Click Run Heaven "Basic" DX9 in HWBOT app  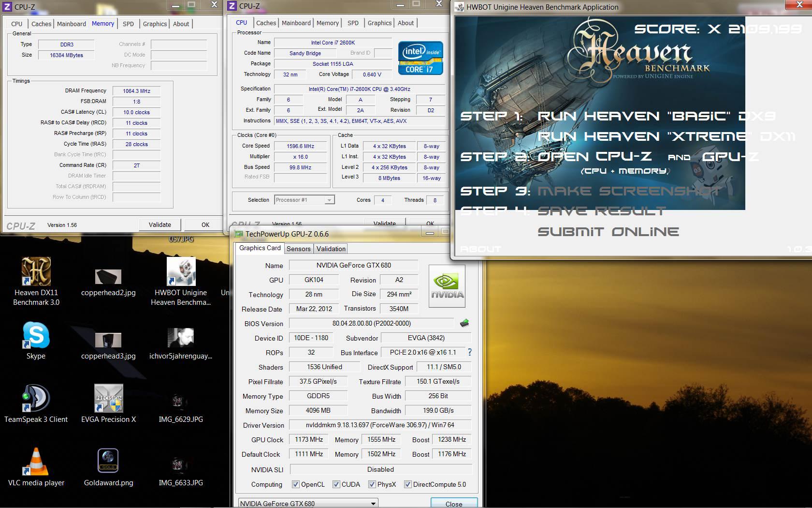(x=656, y=116)
